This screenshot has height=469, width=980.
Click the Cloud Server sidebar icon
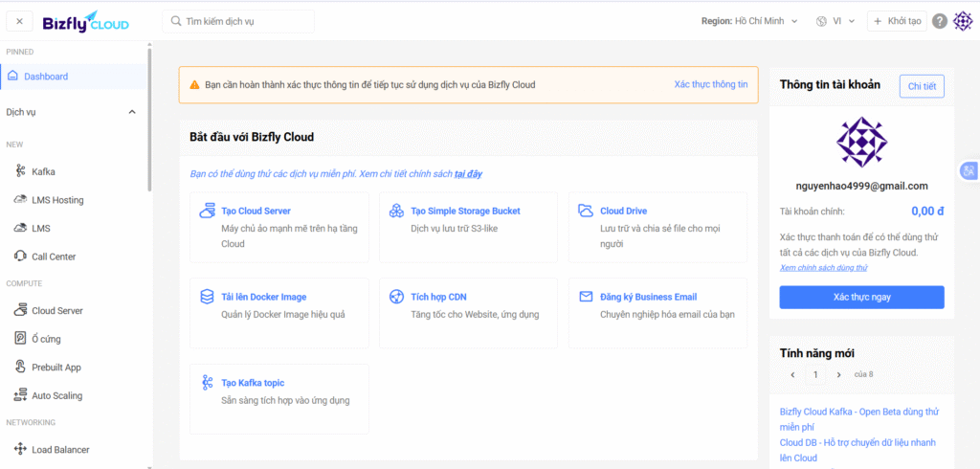click(21, 311)
